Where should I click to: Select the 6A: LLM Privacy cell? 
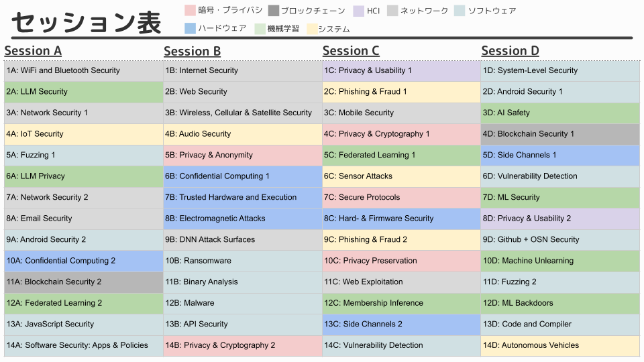tap(84, 176)
